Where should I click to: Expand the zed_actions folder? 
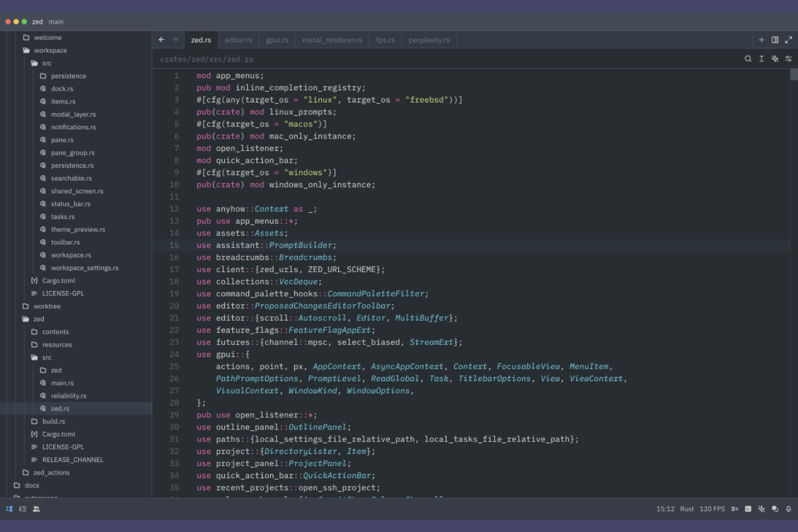click(51, 472)
